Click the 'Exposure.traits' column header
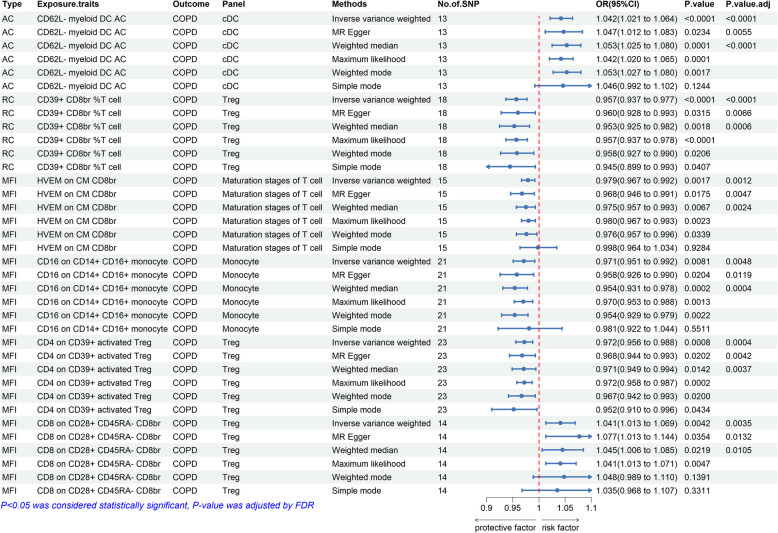 pos(68,4)
